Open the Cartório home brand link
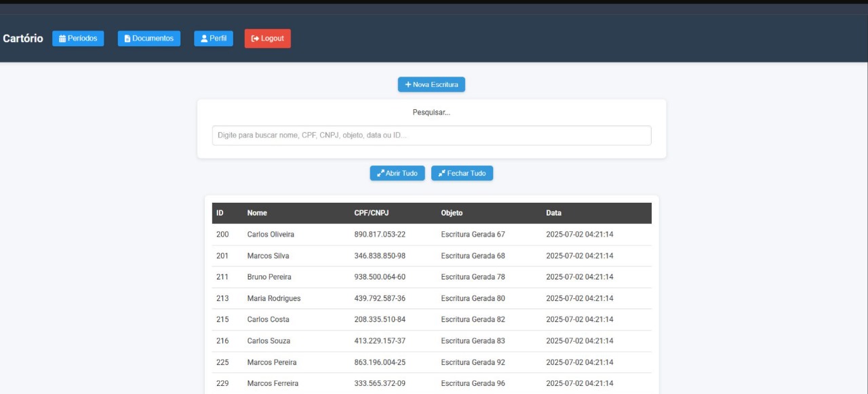868x394 pixels. [x=23, y=39]
